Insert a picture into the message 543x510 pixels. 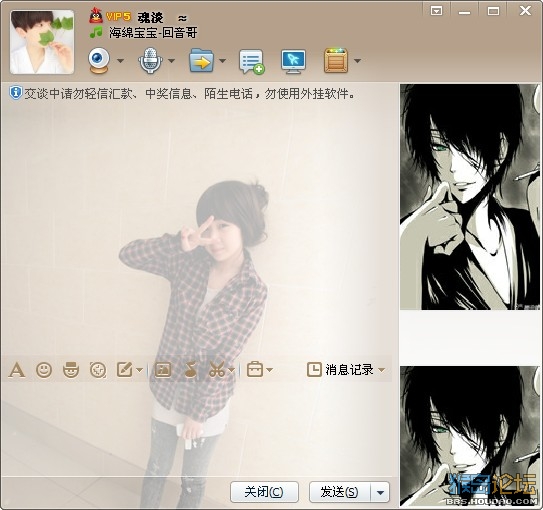coord(163,370)
